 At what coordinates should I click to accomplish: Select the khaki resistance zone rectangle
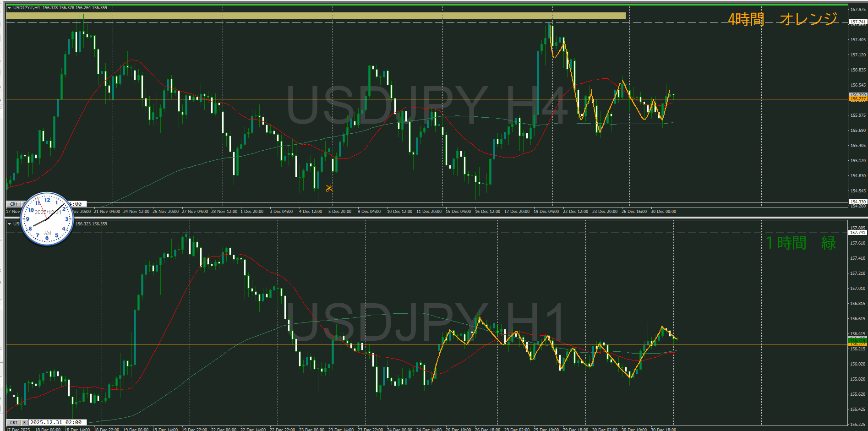point(316,16)
